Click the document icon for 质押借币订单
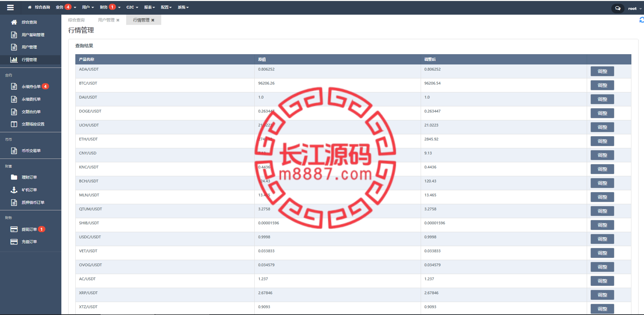The image size is (644, 315). 14,202
